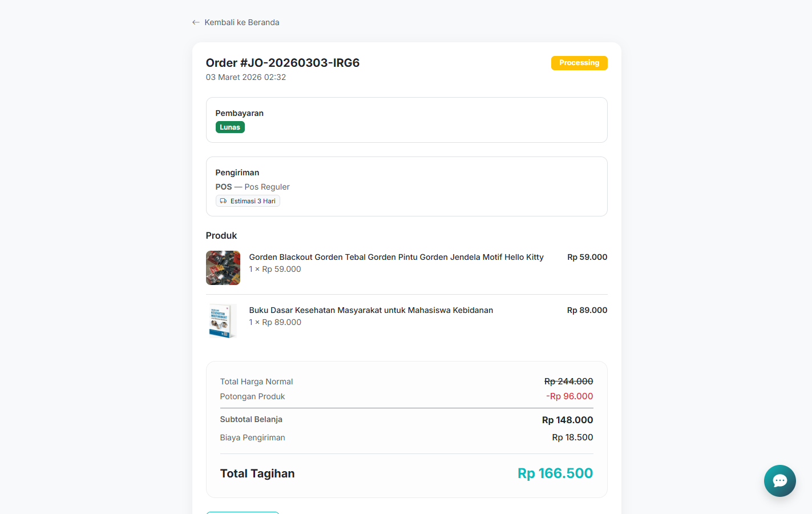Click the struck-through Rp 244.000 normal price
The width and height of the screenshot is (812, 514).
point(568,381)
